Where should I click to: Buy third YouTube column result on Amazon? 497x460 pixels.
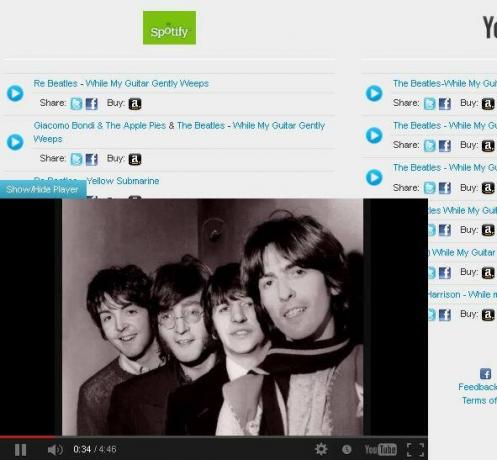coord(488,188)
